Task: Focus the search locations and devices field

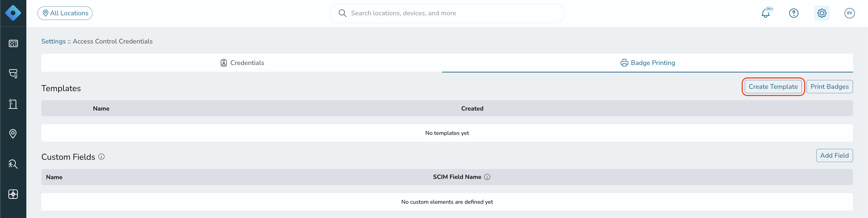Action: click(x=447, y=13)
